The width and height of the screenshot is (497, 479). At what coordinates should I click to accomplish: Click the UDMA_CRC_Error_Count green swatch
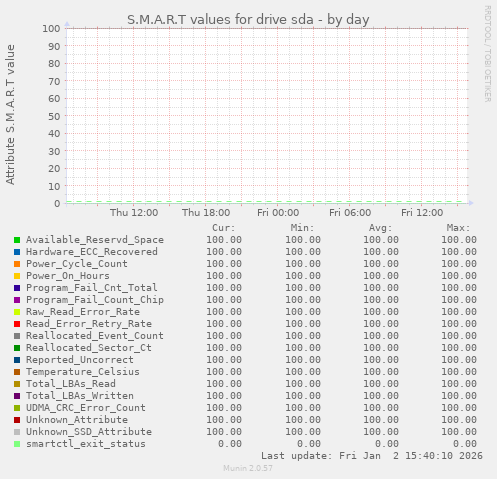(17, 408)
